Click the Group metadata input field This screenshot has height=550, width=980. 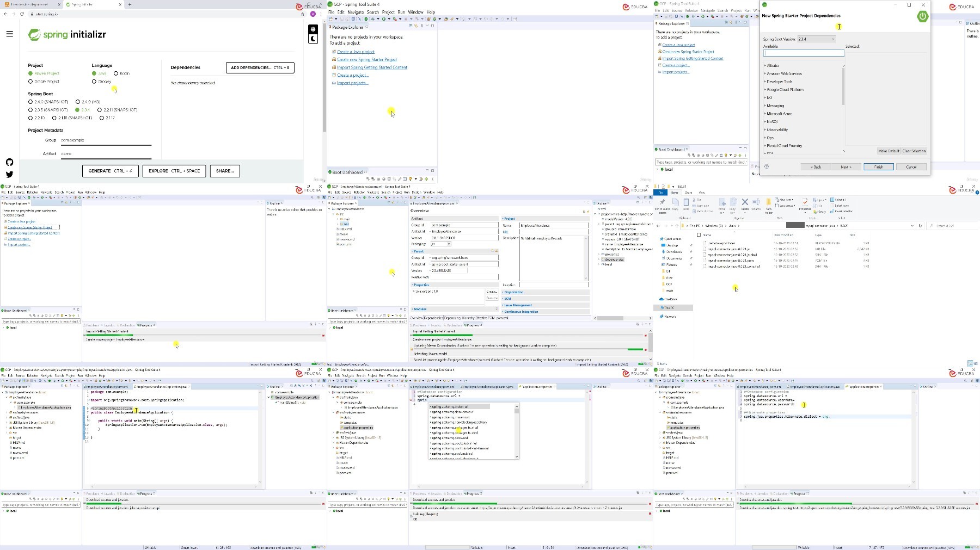(106, 140)
